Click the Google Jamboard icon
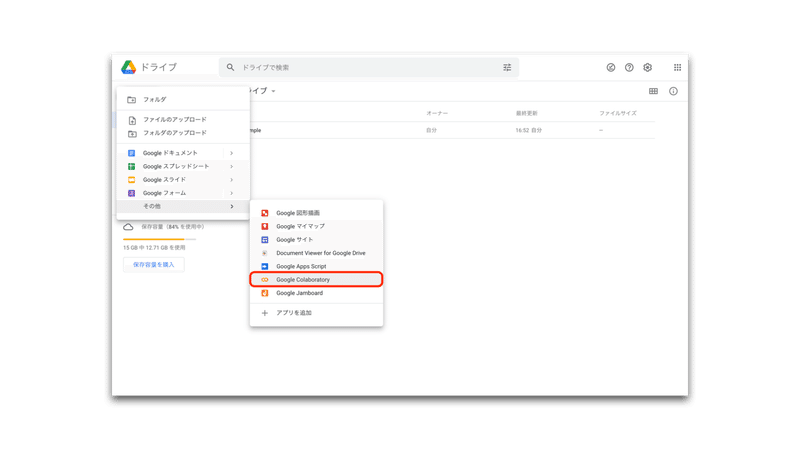 coord(265,293)
